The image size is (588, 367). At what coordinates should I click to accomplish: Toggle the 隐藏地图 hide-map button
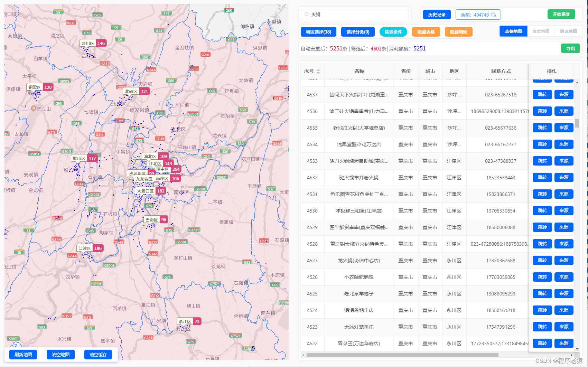coord(459,32)
